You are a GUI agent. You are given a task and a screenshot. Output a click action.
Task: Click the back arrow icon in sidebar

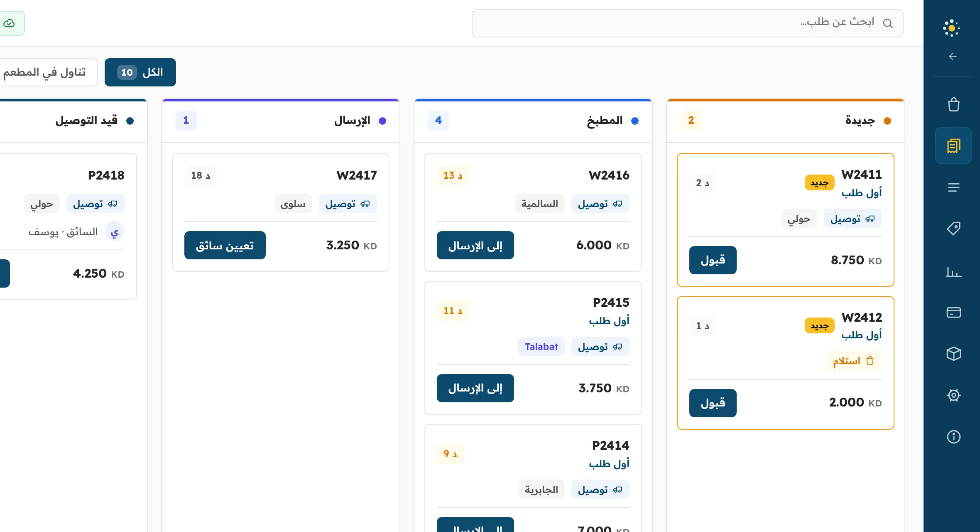[953, 57]
